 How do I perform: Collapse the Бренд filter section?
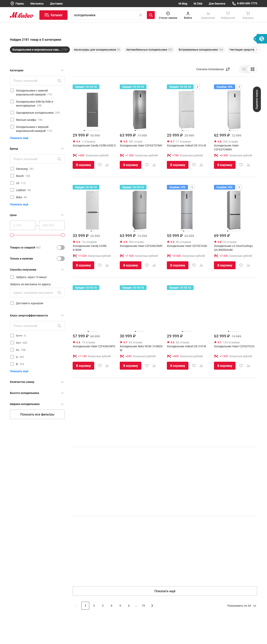tap(62, 148)
